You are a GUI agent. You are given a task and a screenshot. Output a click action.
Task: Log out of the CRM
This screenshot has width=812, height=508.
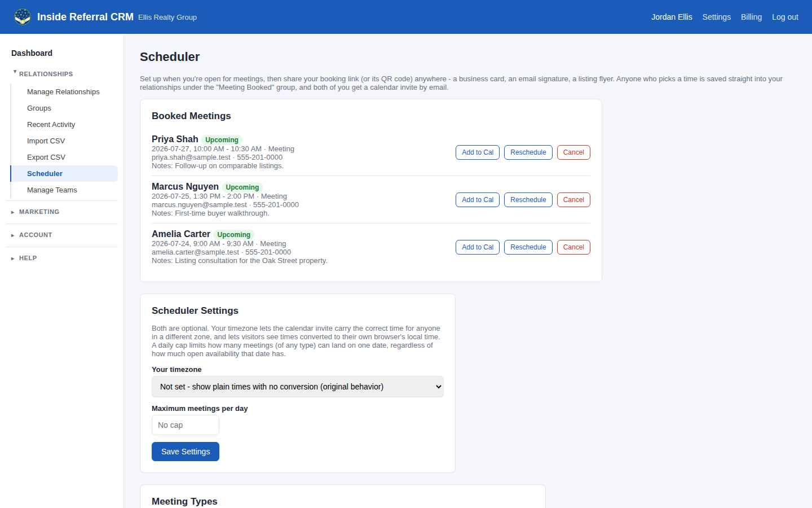click(x=785, y=17)
